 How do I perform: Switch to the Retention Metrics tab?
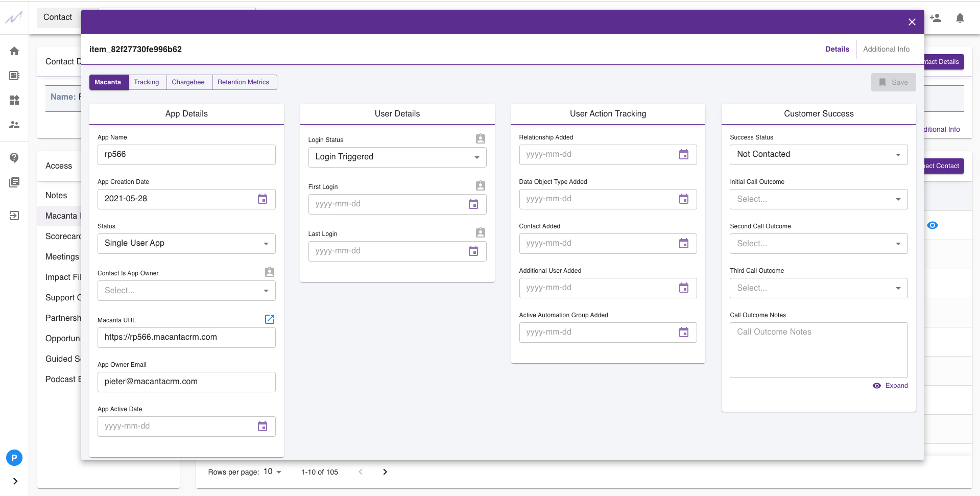[243, 82]
